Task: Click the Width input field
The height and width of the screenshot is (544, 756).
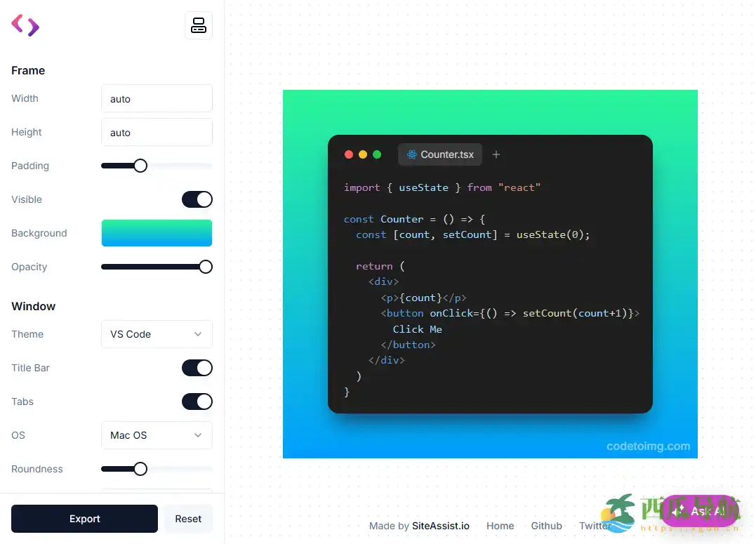Action: [157, 98]
